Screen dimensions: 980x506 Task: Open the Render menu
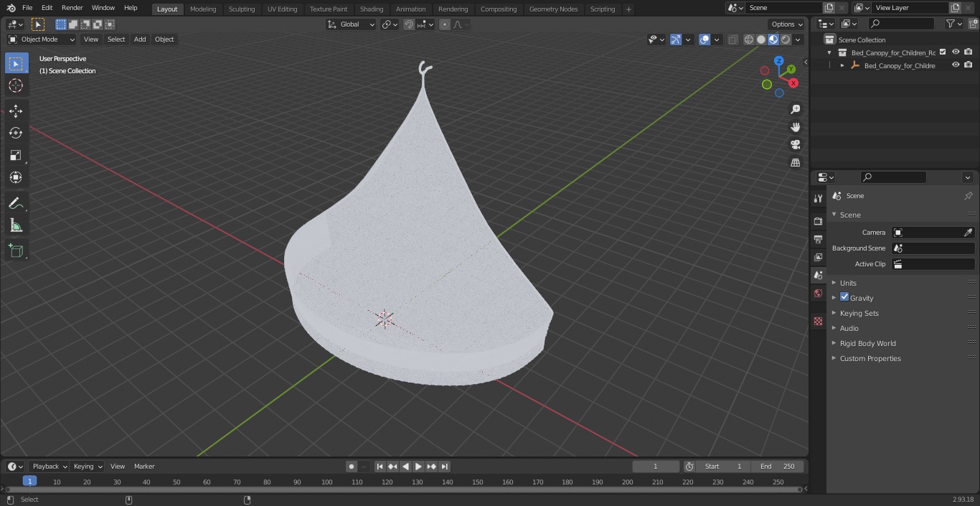72,8
